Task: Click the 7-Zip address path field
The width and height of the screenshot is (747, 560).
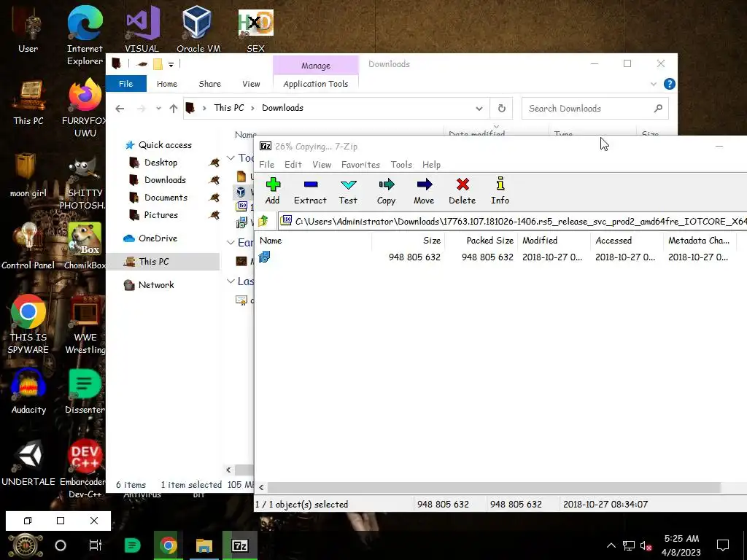Action: 513,222
